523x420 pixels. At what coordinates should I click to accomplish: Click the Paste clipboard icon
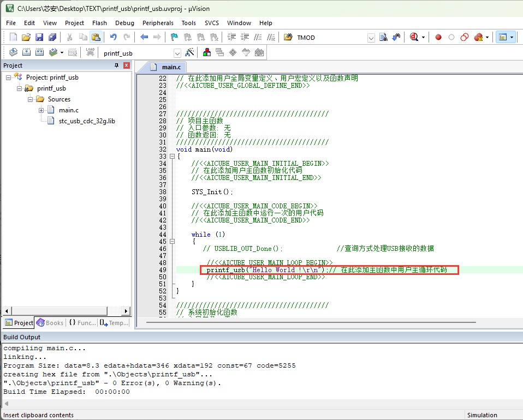(x=96, y=37)
